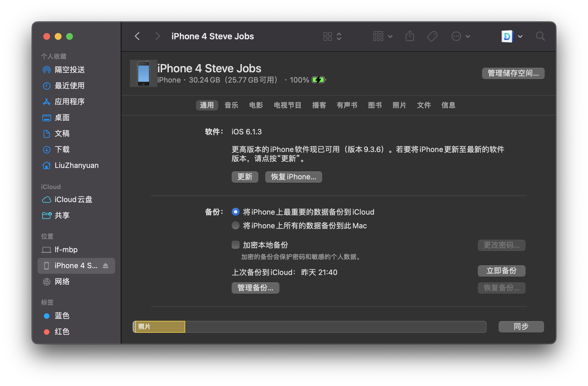Select the 蓝色 tag in sidebar
This screenshot has width=588, height=386.
click(62, 316)
